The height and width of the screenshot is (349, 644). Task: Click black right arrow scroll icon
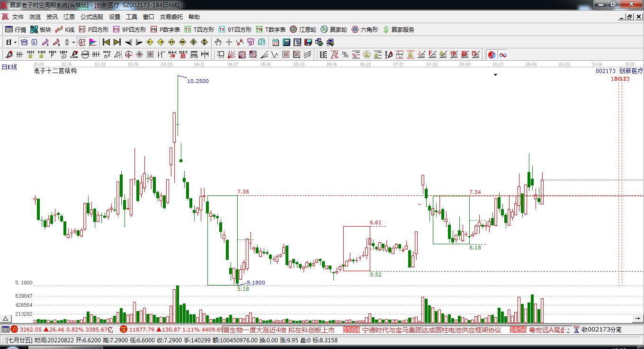[139, 42]
